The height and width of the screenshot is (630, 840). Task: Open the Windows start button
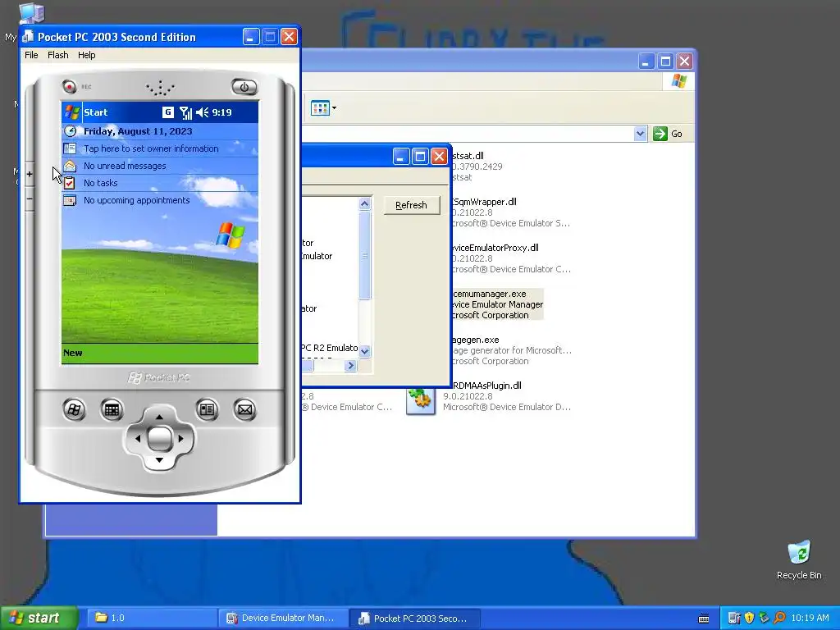pyautogui.click(x=39, y=618)
